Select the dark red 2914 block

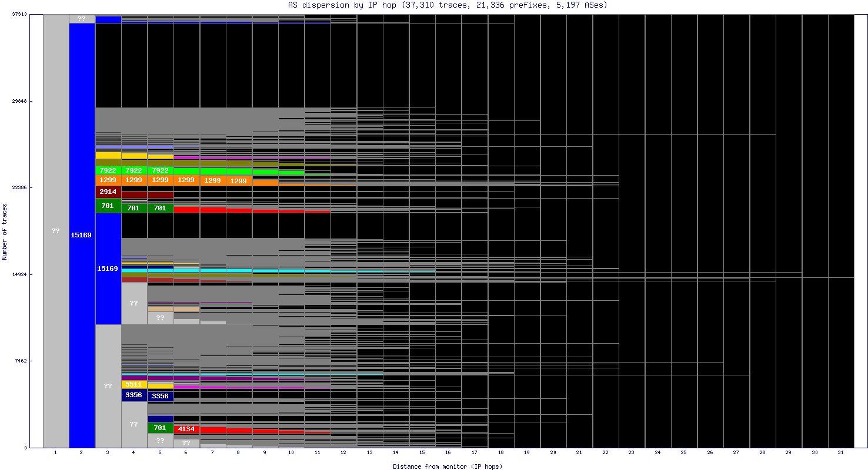(x=108, y=192)
